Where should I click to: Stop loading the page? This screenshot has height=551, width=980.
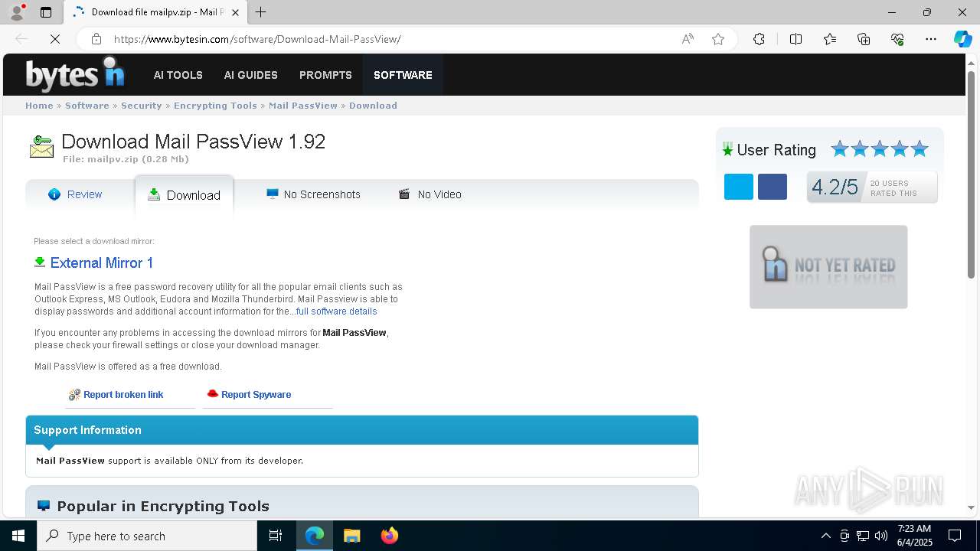click(55, 39)
